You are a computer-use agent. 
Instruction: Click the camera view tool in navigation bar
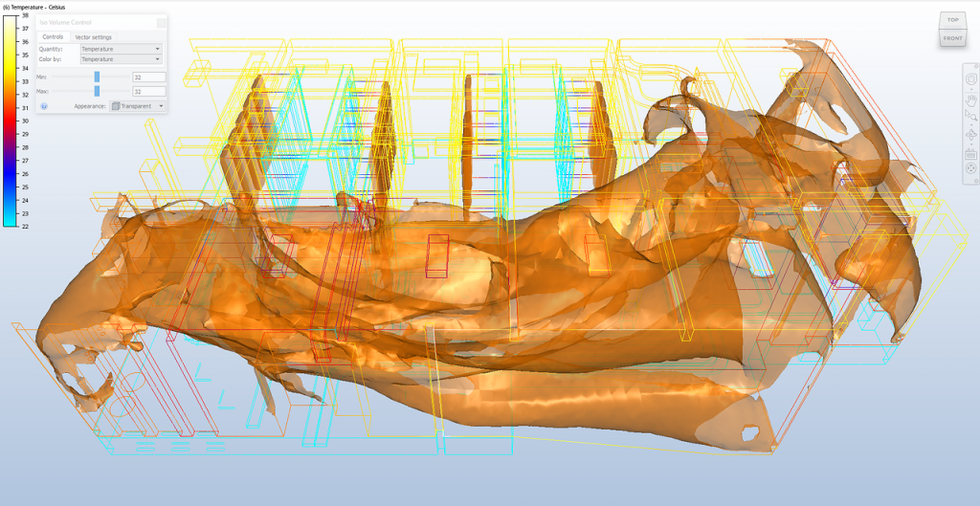click(971, 154)
